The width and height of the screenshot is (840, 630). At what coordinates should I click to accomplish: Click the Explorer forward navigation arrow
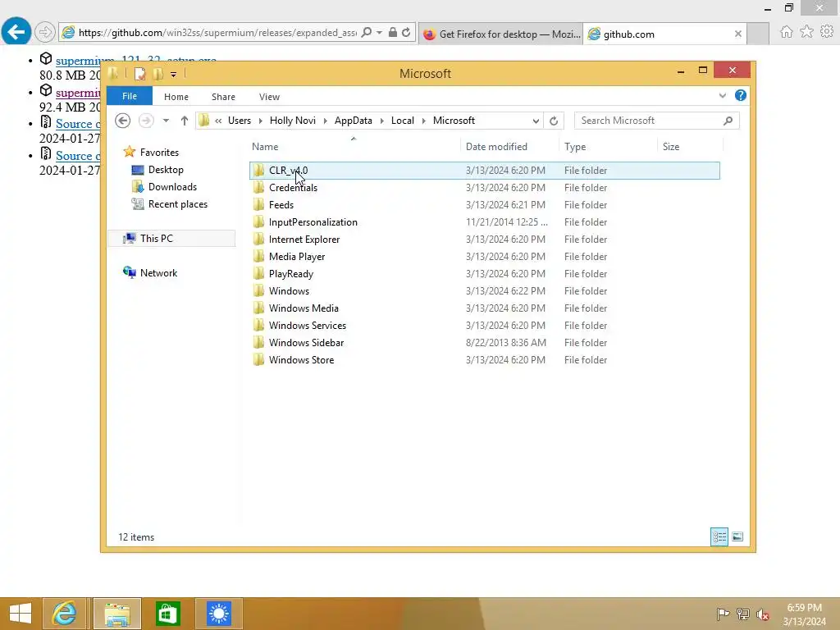coord(146,121)
